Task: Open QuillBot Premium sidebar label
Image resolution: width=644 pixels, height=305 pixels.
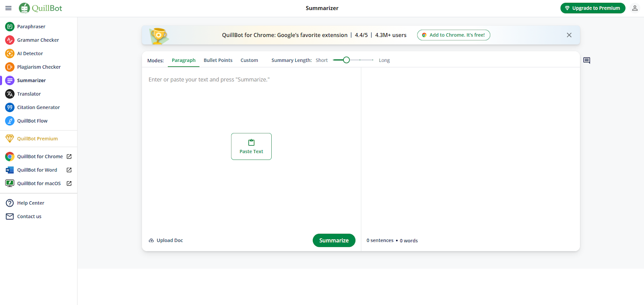Action: point(37,139)
